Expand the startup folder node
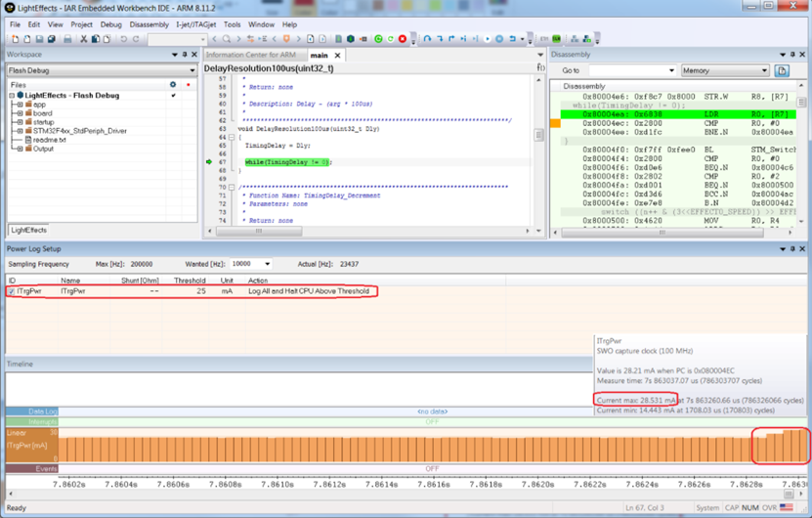Viewport: 812px width, 518px height. coord(20,122)
